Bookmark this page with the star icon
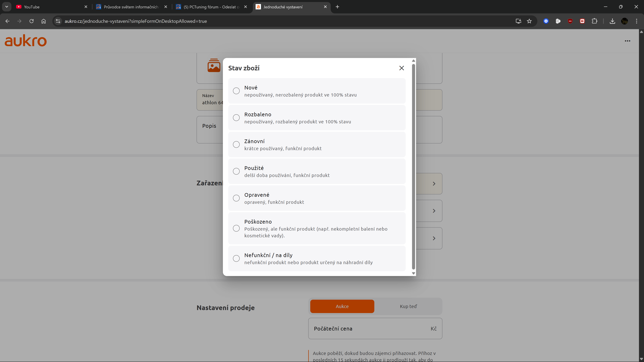Viewport: 644px width, 362px height. [x=529, y=21]
